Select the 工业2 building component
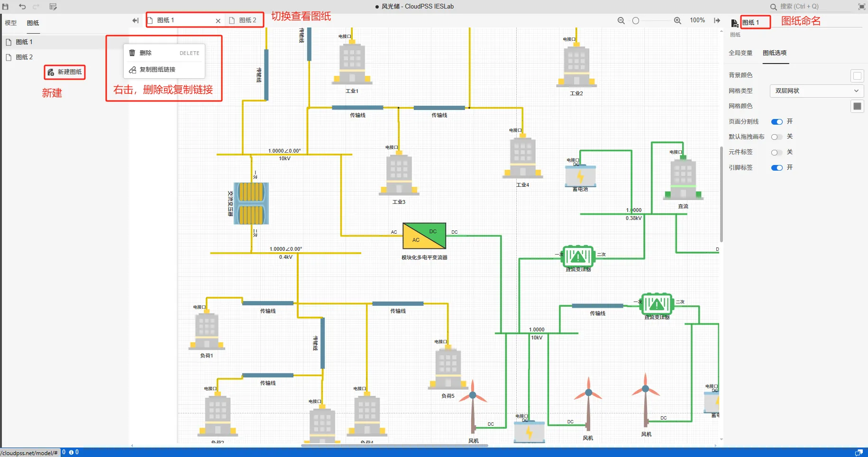The height and width of the screenshot is (457, 868). (x=576, y=64)
